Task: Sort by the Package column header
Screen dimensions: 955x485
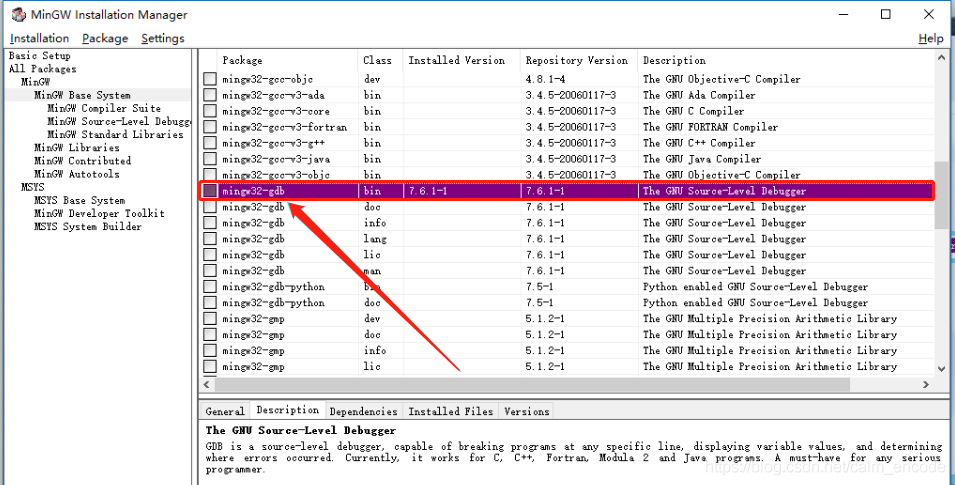Action: point(287,60)
